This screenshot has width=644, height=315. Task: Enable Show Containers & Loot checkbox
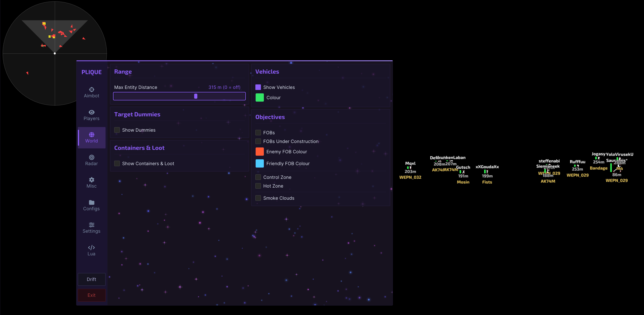tap(117, 164)
